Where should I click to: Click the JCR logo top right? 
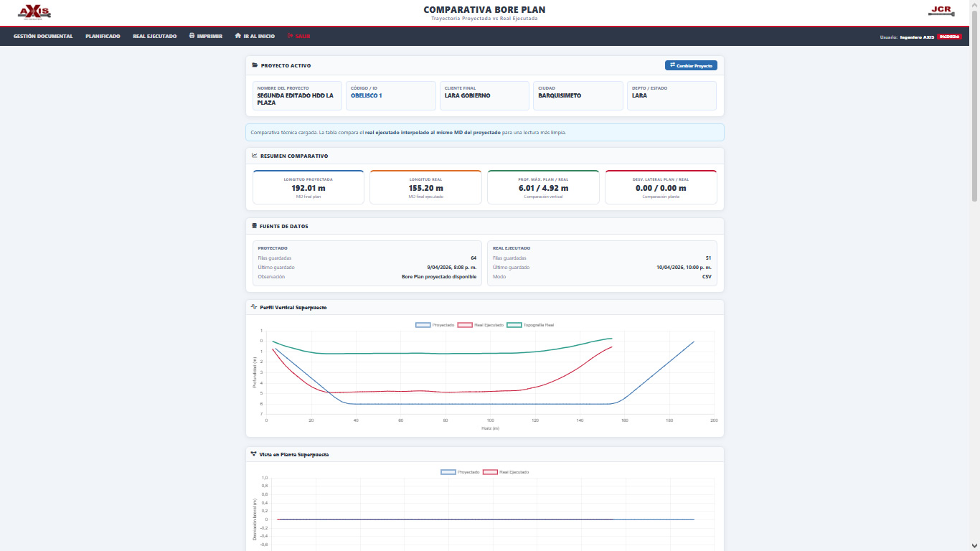coord(940,11)
